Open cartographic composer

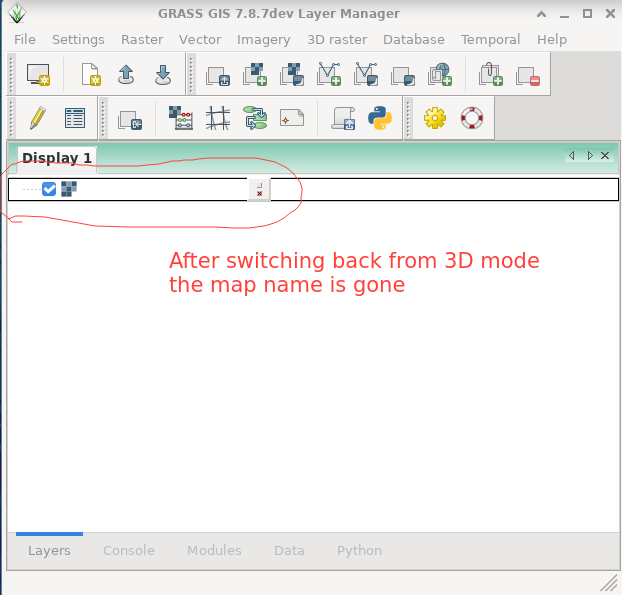click(292, 118)
